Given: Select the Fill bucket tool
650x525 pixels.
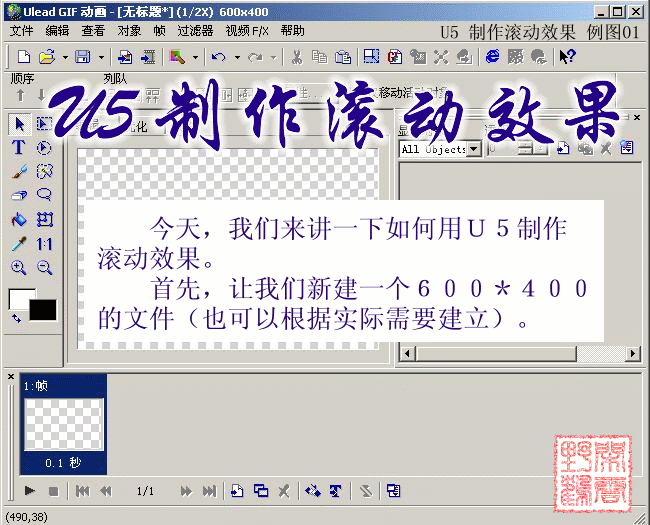Looking at the screenshot, I should coord(19,219).
